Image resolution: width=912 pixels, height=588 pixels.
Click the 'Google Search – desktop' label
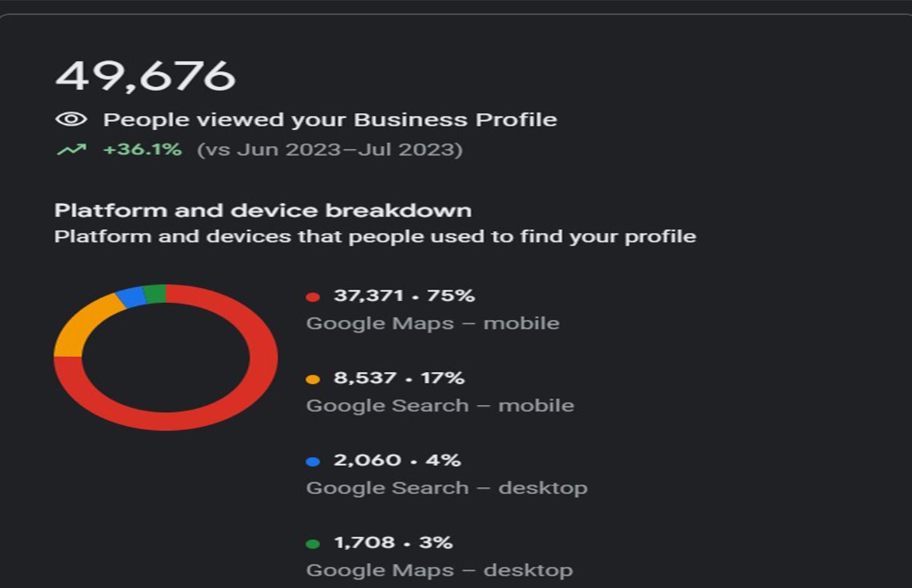(447, 488)
